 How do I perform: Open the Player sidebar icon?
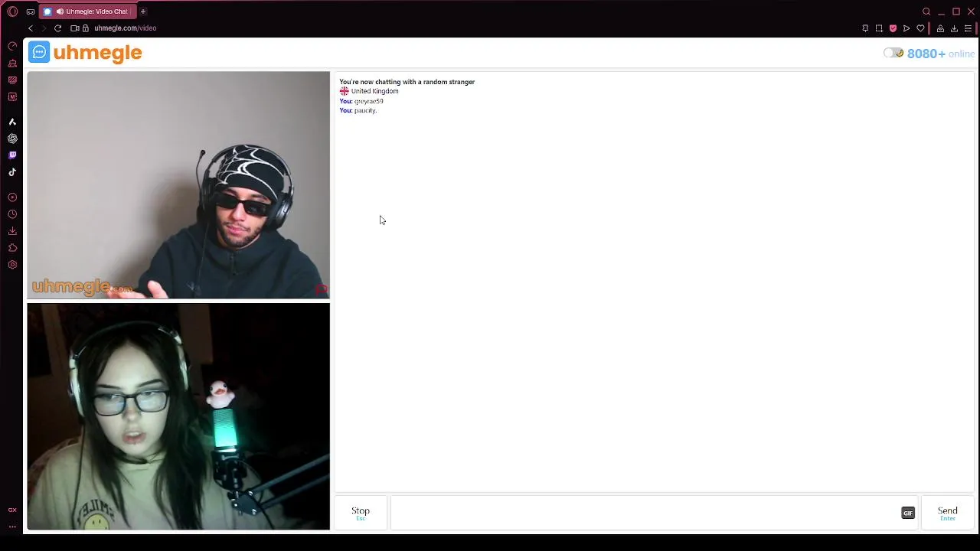(12, 197)
